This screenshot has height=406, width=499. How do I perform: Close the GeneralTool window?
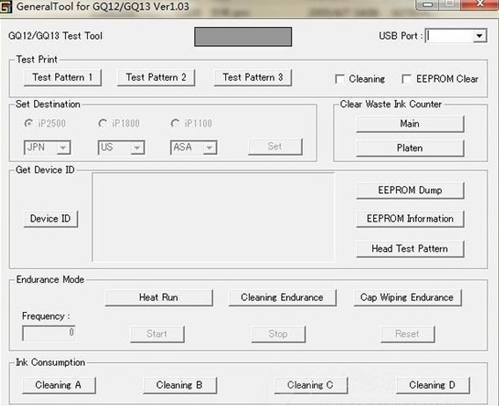[x=480, y=4]
